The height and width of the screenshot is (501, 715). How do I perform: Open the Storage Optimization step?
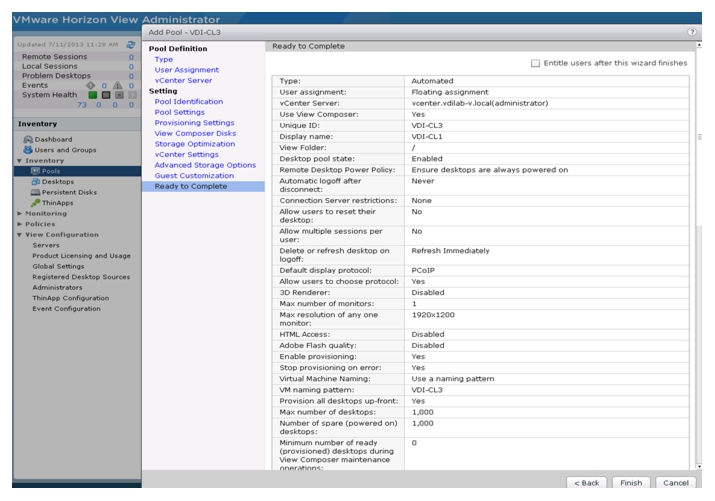pos(195,144)
